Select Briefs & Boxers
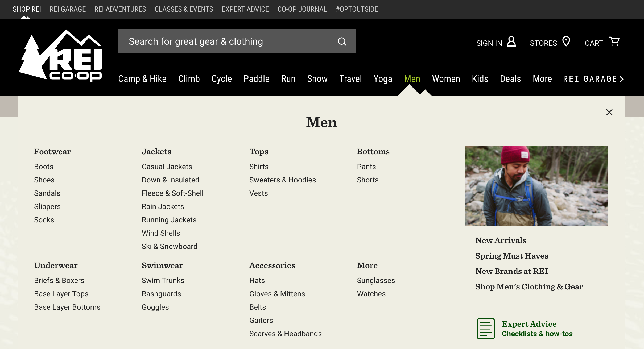The image size is (644, 349). pos(59,281)
